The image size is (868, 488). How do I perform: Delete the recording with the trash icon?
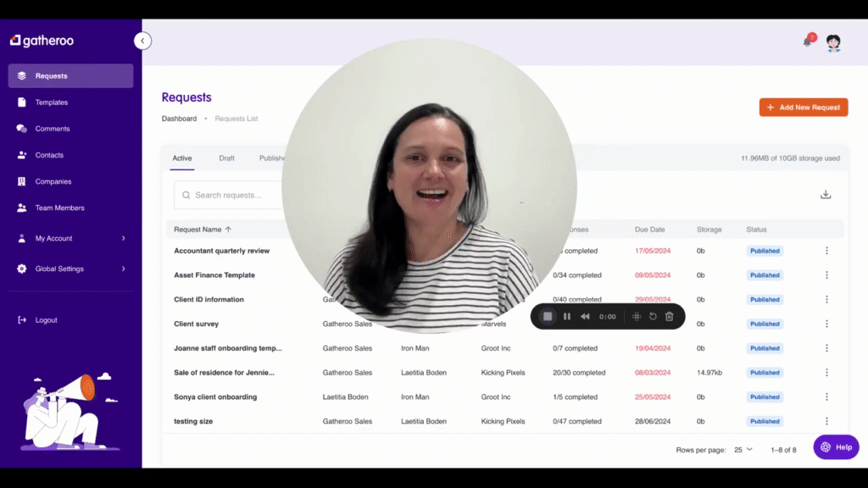pyautogui.click(x=670, y=317)
